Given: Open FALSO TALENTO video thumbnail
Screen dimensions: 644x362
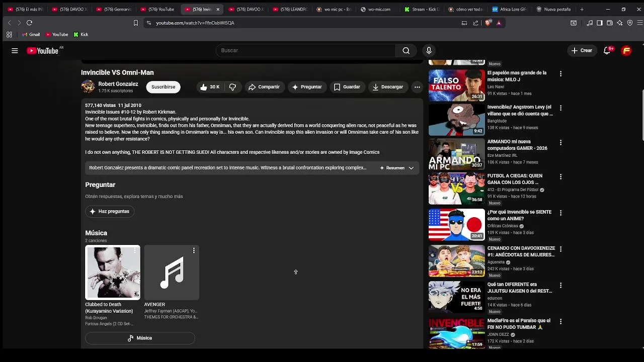Looking at the screenshot, I should (457, 85).
